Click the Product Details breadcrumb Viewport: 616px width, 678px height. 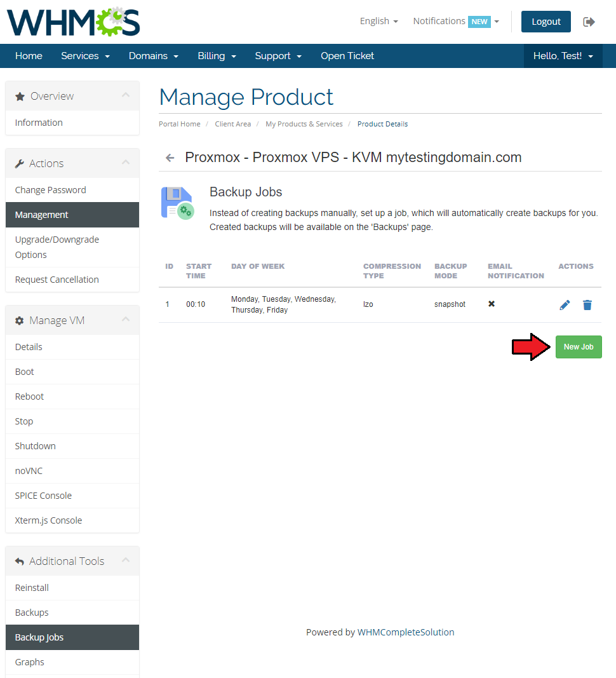pyautogui.click(x=382, y=124)
